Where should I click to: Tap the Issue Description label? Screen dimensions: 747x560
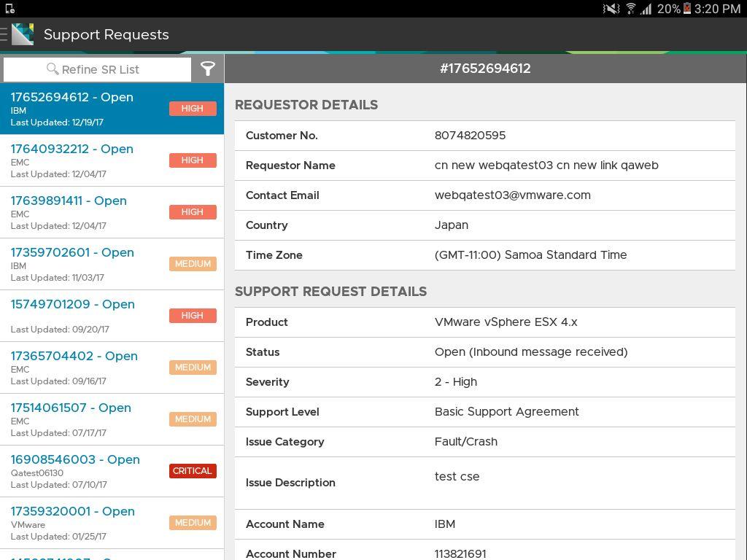click(x=290, y=483)
